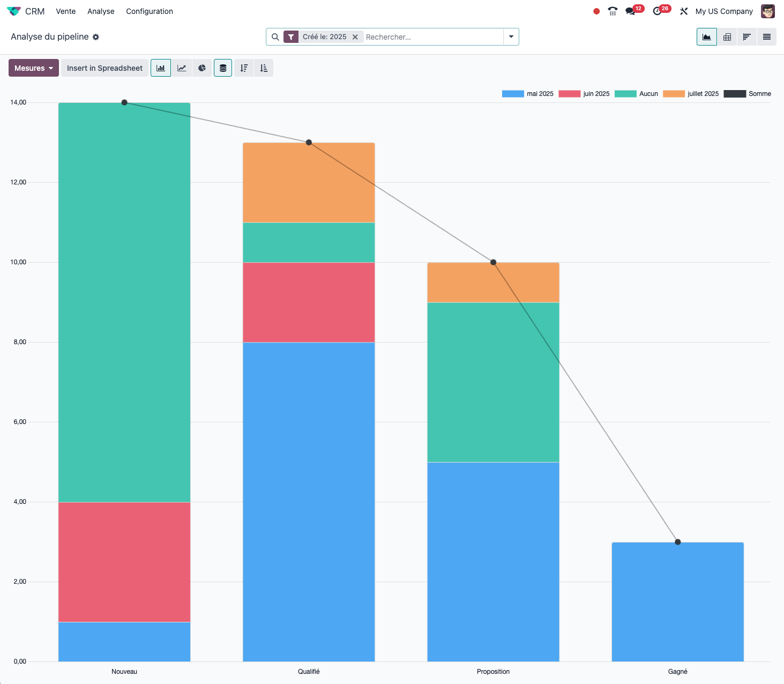Open the debug tools wrench icon

[684, 11]
